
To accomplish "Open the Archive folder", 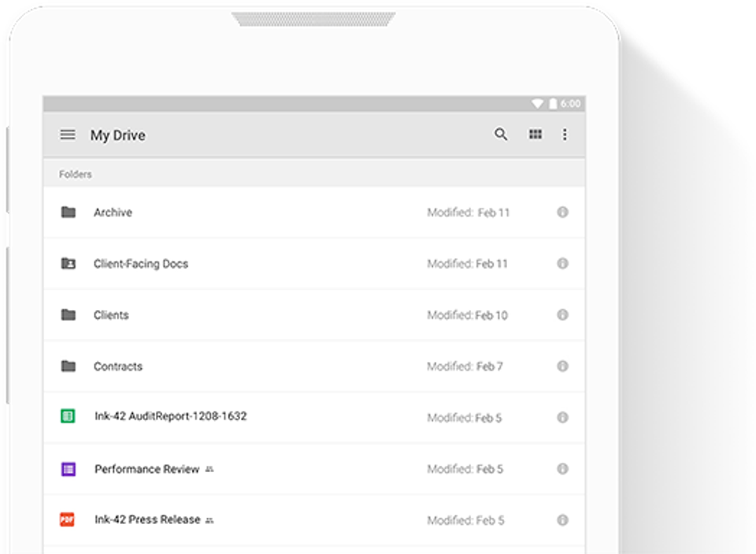I will point(113,212).
